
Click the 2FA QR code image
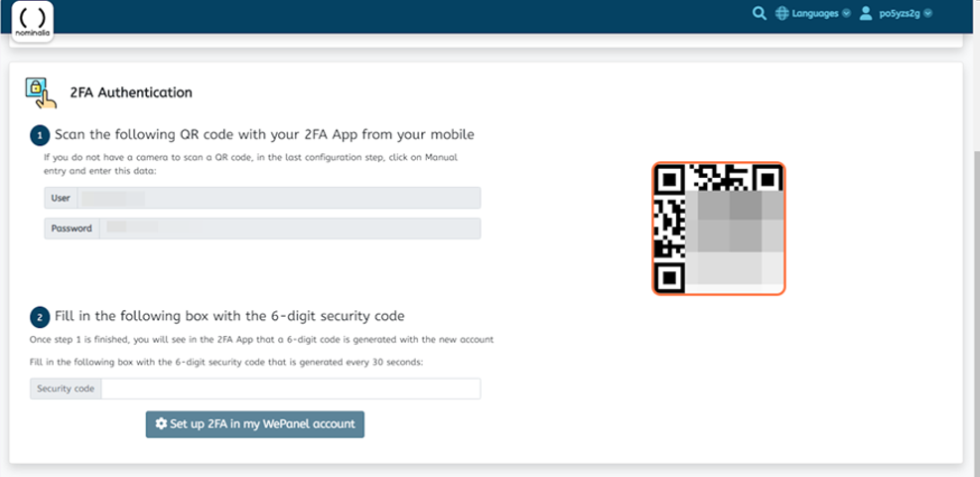click(719, 229)
